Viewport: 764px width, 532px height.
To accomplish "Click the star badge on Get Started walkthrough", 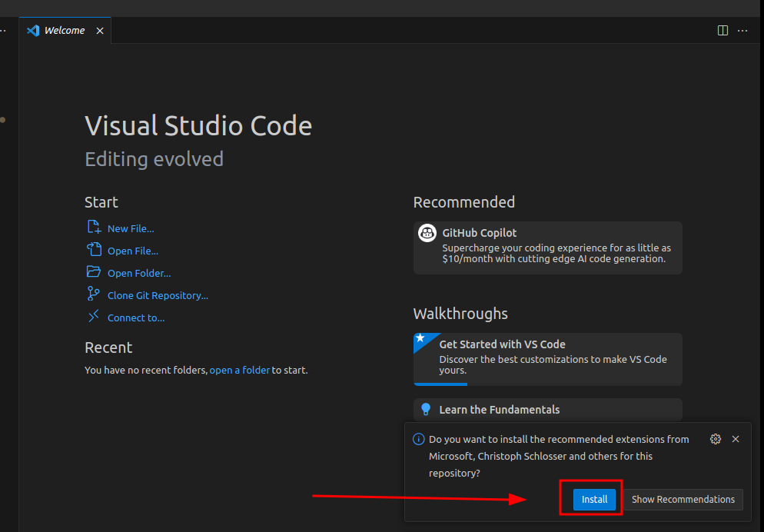I will point(423,338).
